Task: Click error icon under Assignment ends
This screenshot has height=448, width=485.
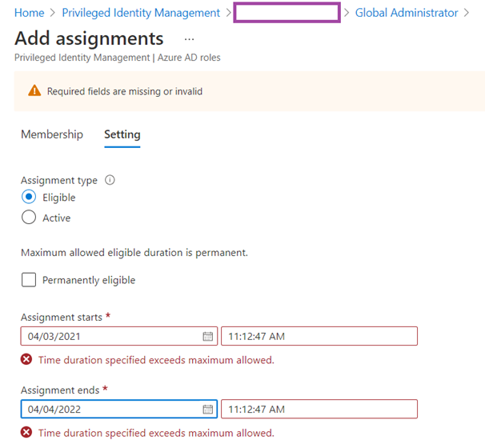Action: [26, 432]
